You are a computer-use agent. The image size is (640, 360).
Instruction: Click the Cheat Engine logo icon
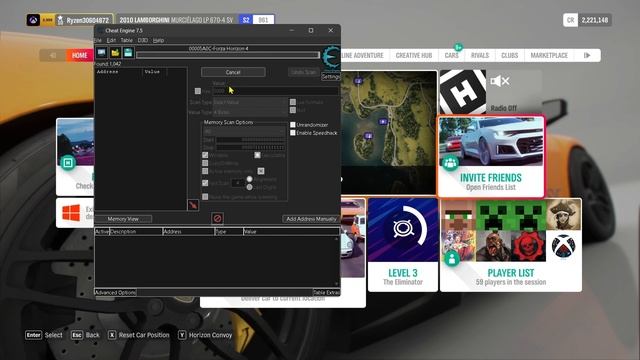tap(331, 58)
